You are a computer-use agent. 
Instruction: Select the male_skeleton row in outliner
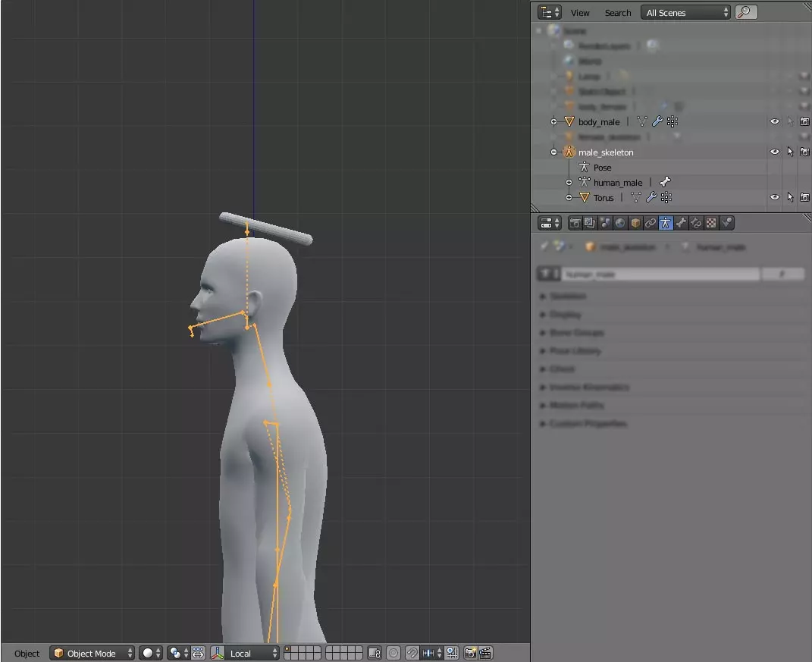click(606, 152)
